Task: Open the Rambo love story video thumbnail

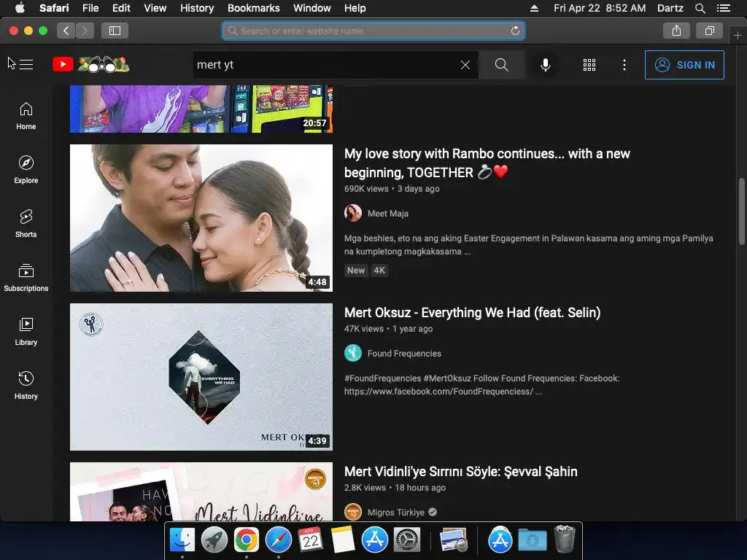Action: click(201, 218)
